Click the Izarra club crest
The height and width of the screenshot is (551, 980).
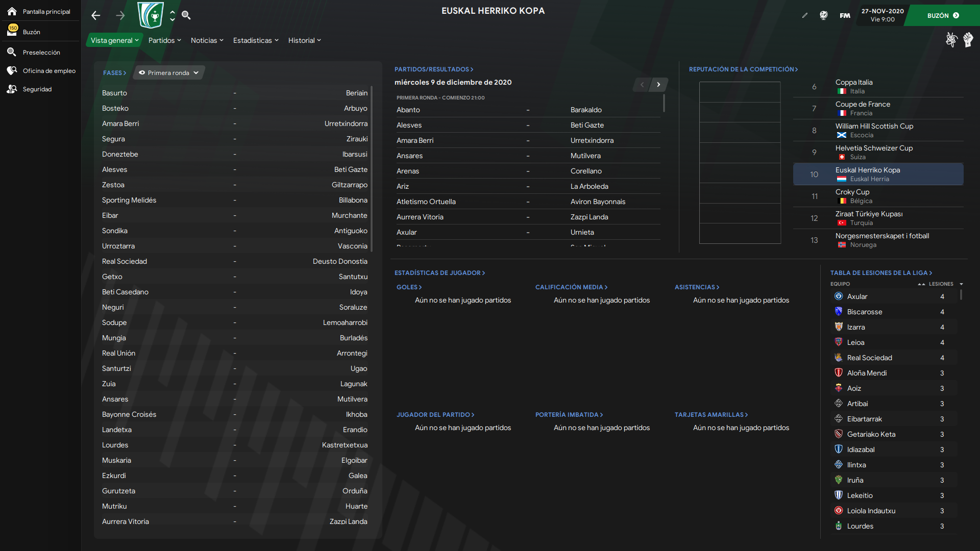[839, 327]
